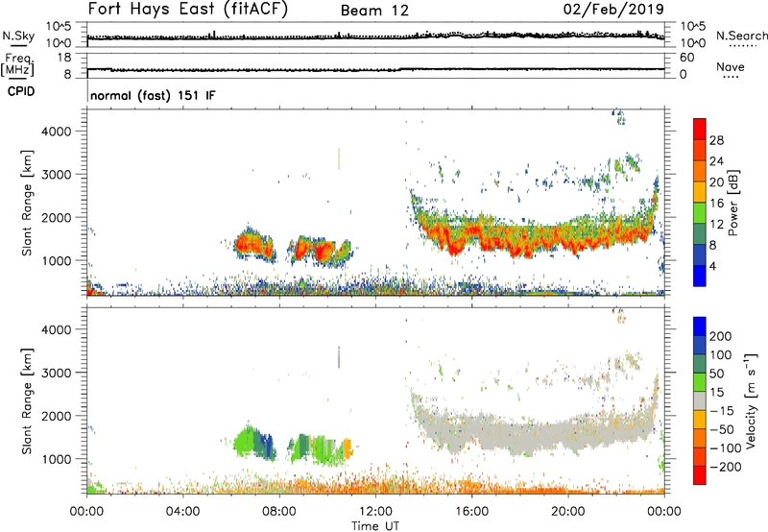
Task: Click the '-50' Velocity colorbar tick label
Action: click(x=722, y=429)
